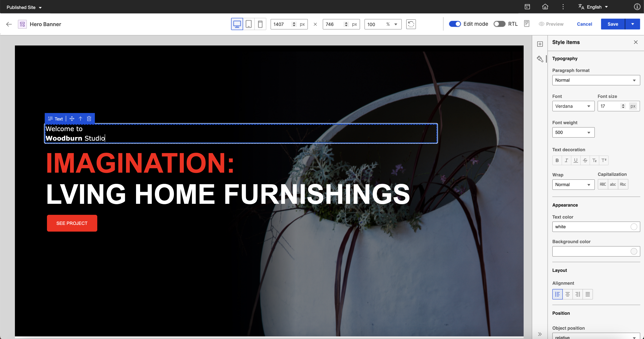Apply italic text decoration
Screen dimensions: 644x339
tap(566, 160)
